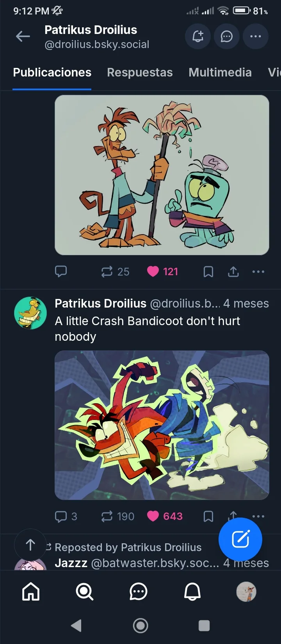Go back using the top-left arrow

tap(23, 37)
